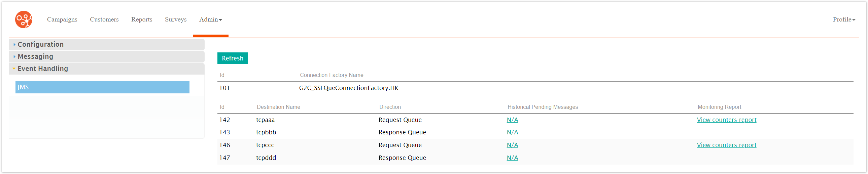Open the Admin dropdown menu
The image size is (868, 174).
tap(210, 19)
